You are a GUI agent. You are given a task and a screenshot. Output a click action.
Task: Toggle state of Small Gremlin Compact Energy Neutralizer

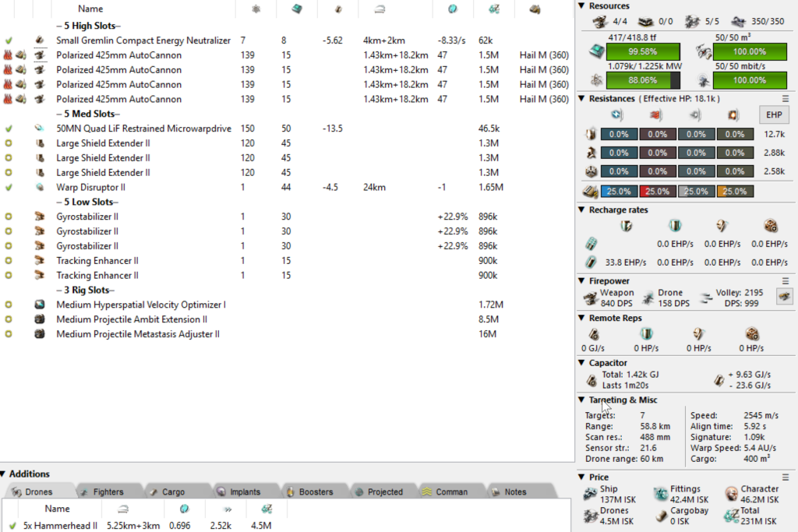(9, 41)
